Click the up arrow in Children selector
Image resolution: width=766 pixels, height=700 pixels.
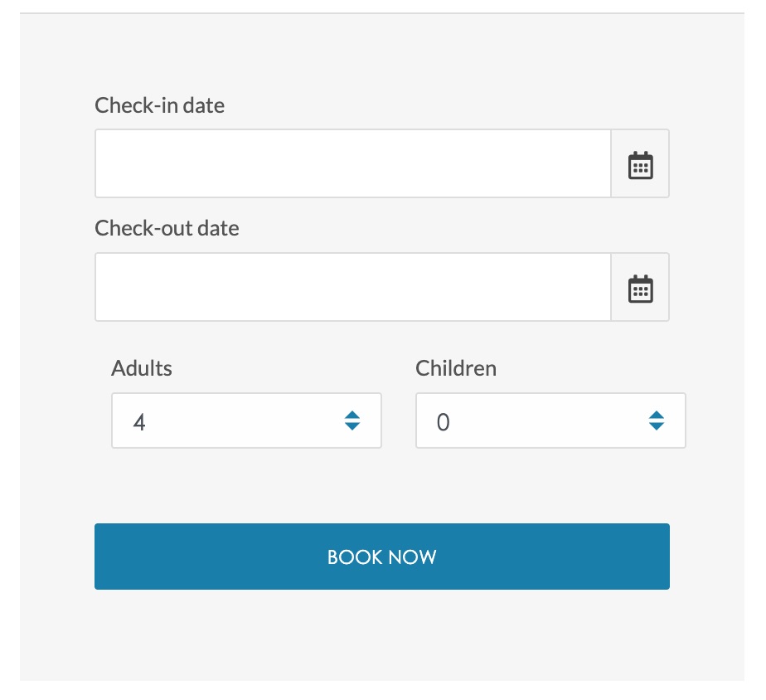tap(657, 415)
